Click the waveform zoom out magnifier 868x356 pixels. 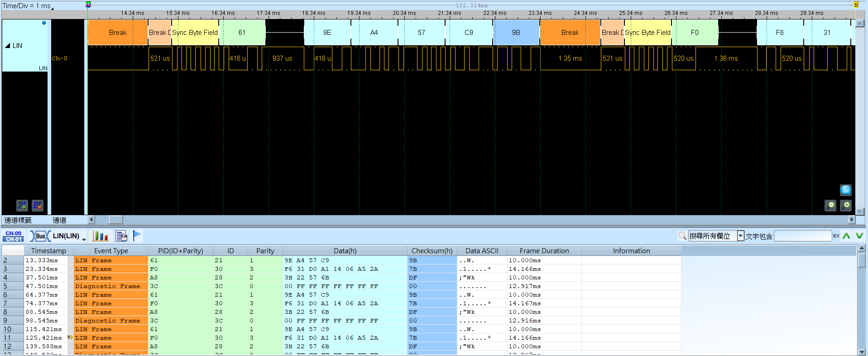tap(830, 206)
